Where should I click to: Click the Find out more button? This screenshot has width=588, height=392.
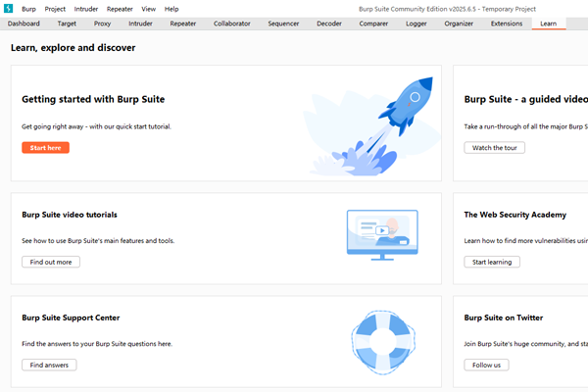click(x=51, y=262)
